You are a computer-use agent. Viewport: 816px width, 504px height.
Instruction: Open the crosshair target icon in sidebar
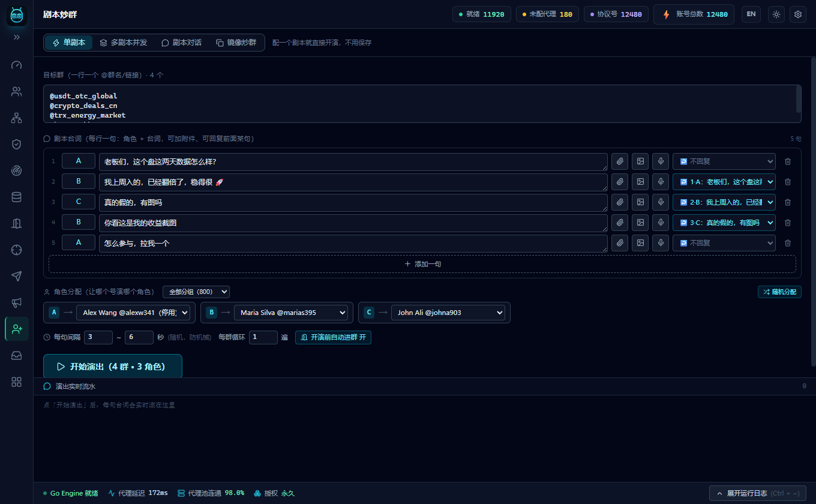pyautogui.click(x=17, y=250)
